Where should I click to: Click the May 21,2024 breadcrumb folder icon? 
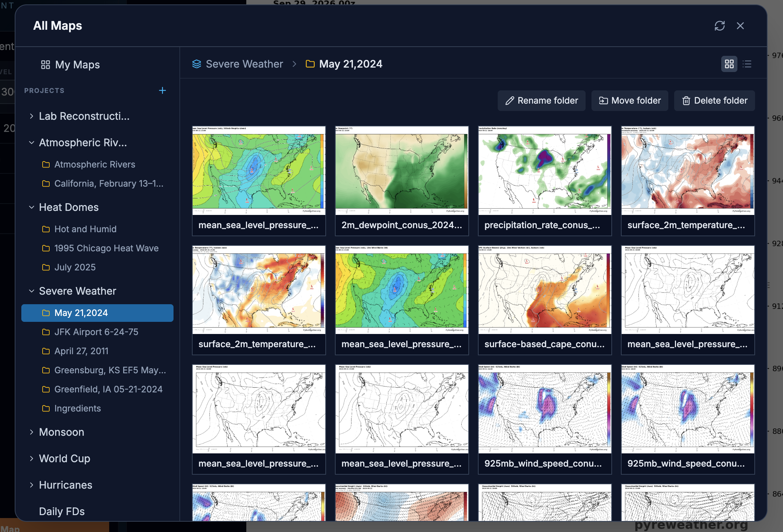pyautogui.click(x=310, y=64)
